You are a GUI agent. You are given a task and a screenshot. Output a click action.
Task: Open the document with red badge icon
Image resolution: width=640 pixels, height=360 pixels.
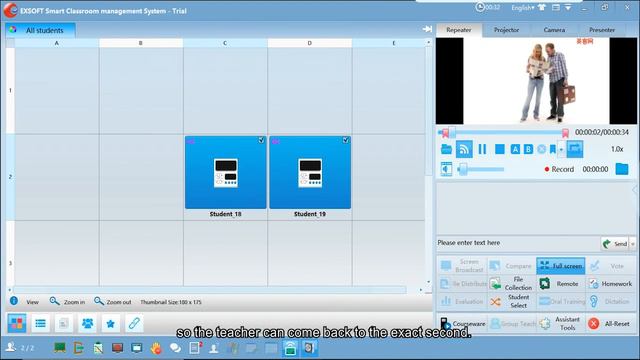tap(196, 347)
